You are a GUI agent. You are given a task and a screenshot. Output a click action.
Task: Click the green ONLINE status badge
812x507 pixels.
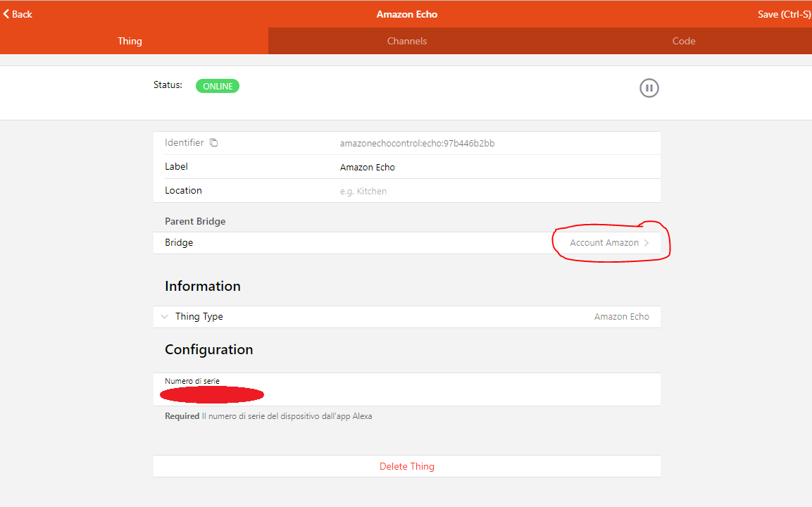(x=218, y=86)
